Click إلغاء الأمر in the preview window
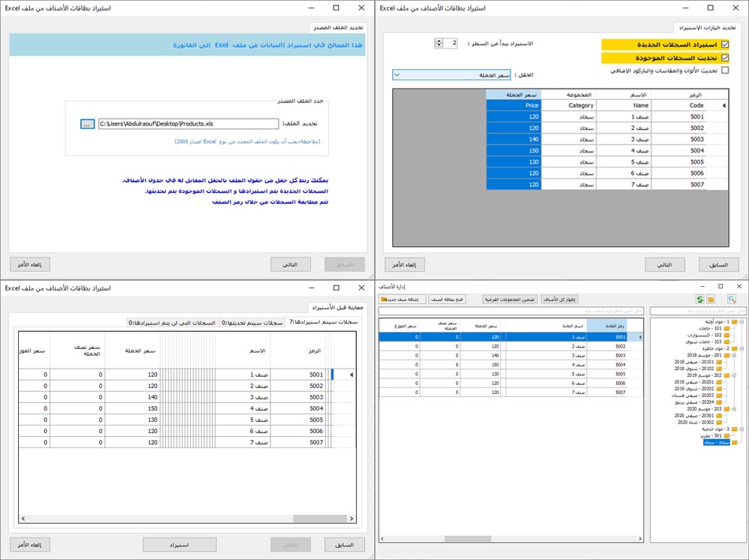Screen dimensions: 749x560 29,545
